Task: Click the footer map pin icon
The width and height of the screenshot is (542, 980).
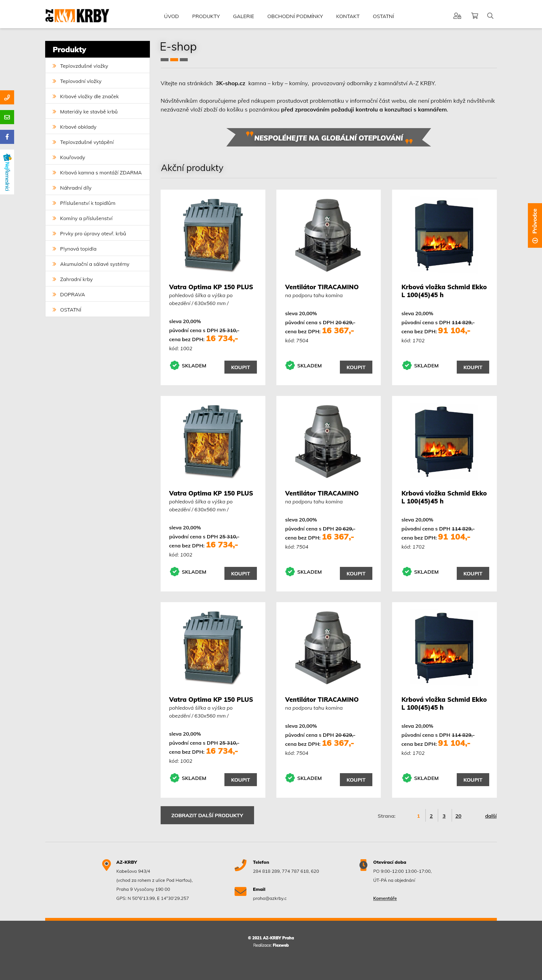Action: click(107, 865)
